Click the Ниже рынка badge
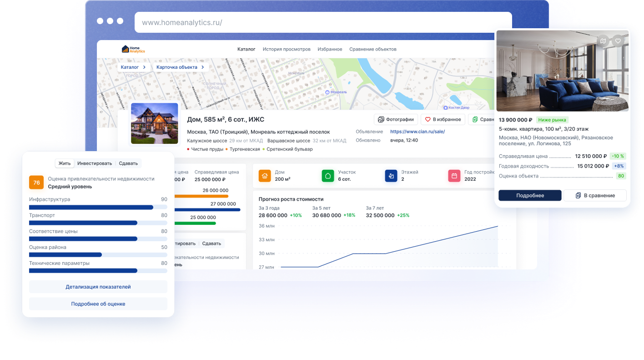The height and width of the screenshot is (360, 644). (x=552, y=120)
